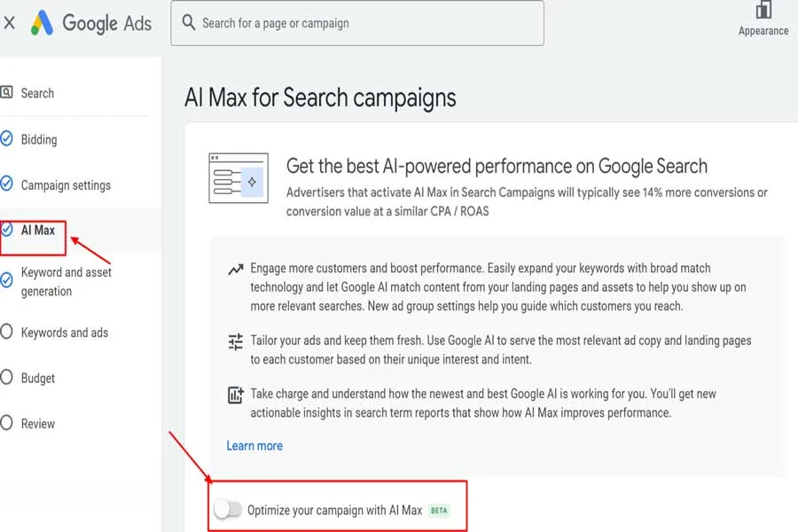The image size is (798, 532).
Task: Click the Learn more link
Action: pyautogui.click(x=254, y=445)
